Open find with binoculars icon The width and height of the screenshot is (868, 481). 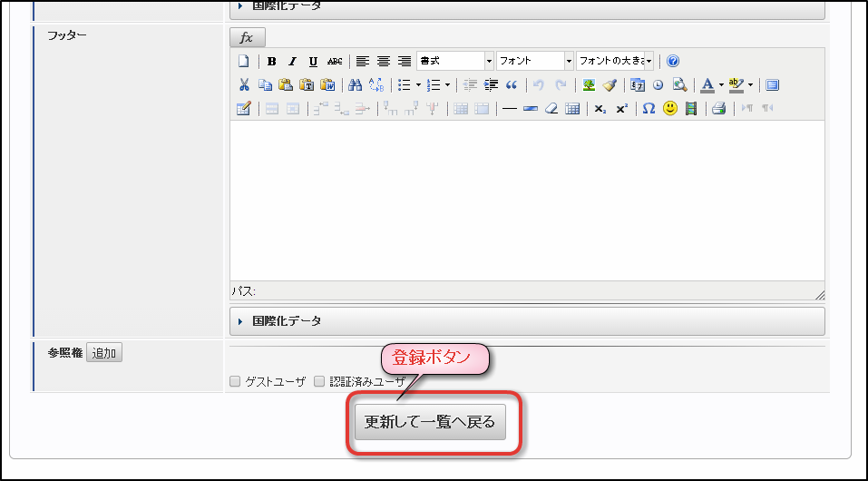coord(355,84)
